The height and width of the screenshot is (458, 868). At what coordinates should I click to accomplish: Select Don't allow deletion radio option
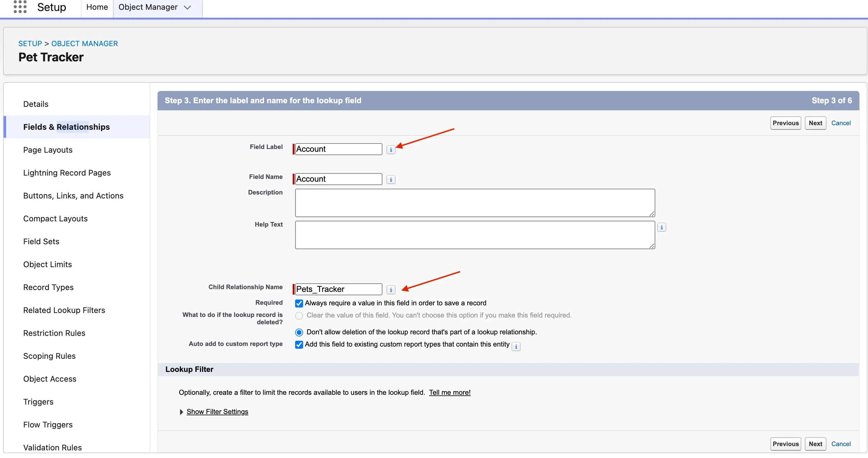299,332
